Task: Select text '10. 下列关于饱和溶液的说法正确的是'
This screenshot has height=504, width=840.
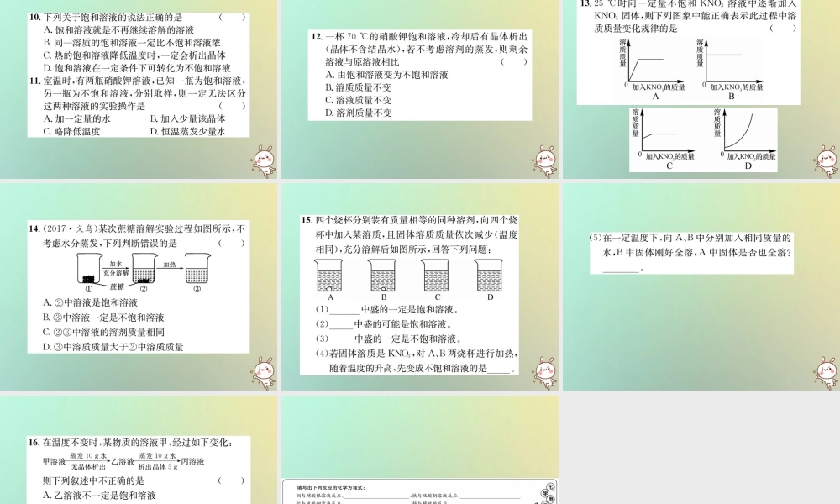Action: [x=106, y=17]
